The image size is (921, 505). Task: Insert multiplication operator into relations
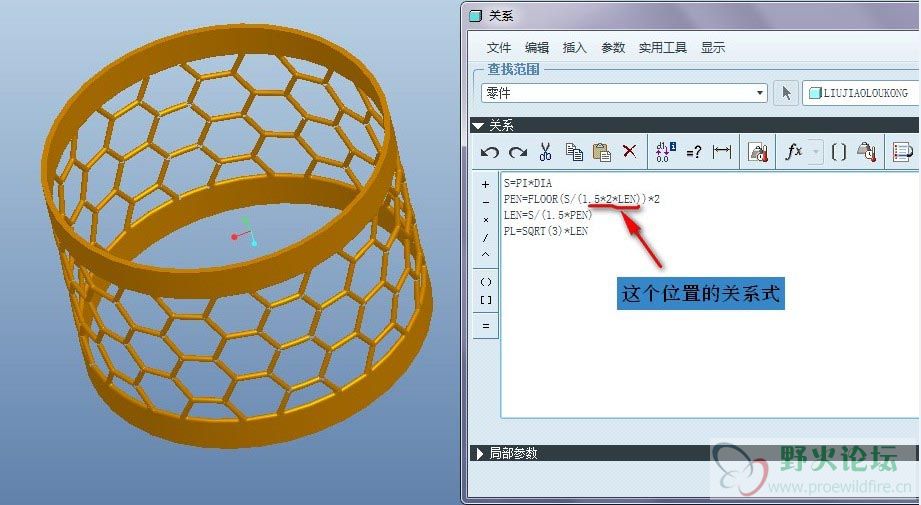(x=485, y=220)
